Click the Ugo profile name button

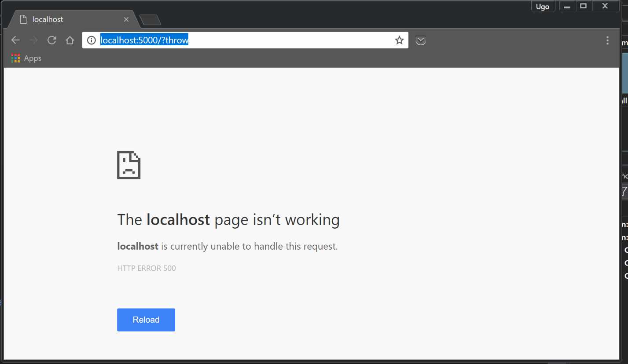tap(542, 6)
